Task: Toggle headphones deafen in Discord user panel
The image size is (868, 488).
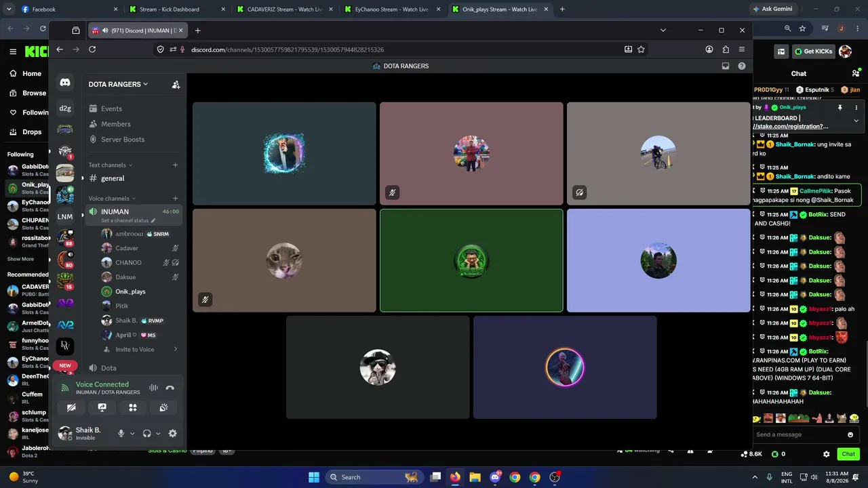Action: (146, 433)
